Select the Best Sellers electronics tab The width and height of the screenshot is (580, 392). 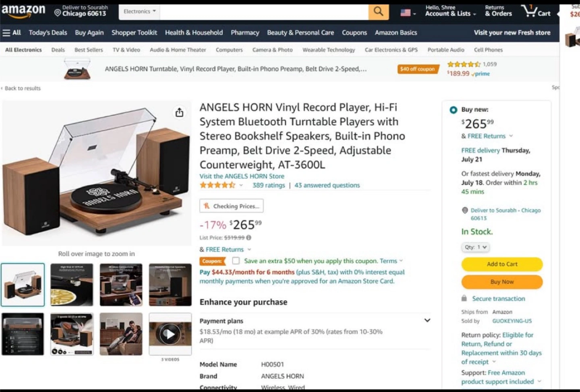(x=89, y=50)
